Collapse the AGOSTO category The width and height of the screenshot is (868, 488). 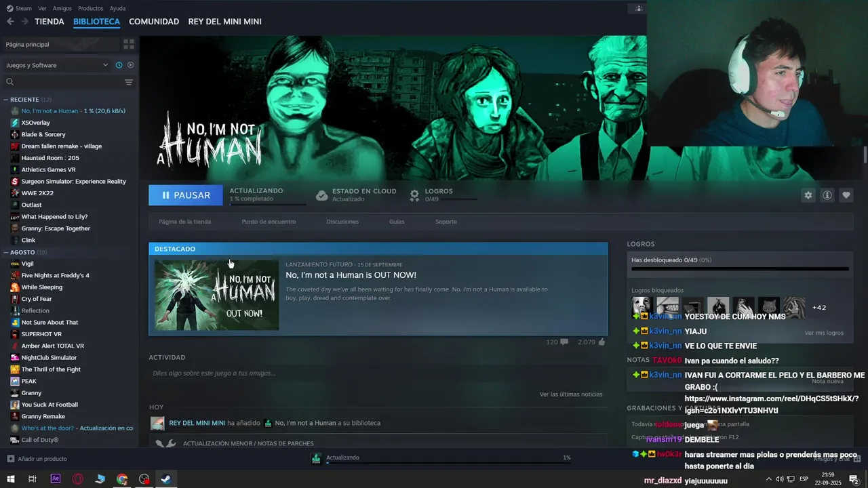[x=6, y=252]
